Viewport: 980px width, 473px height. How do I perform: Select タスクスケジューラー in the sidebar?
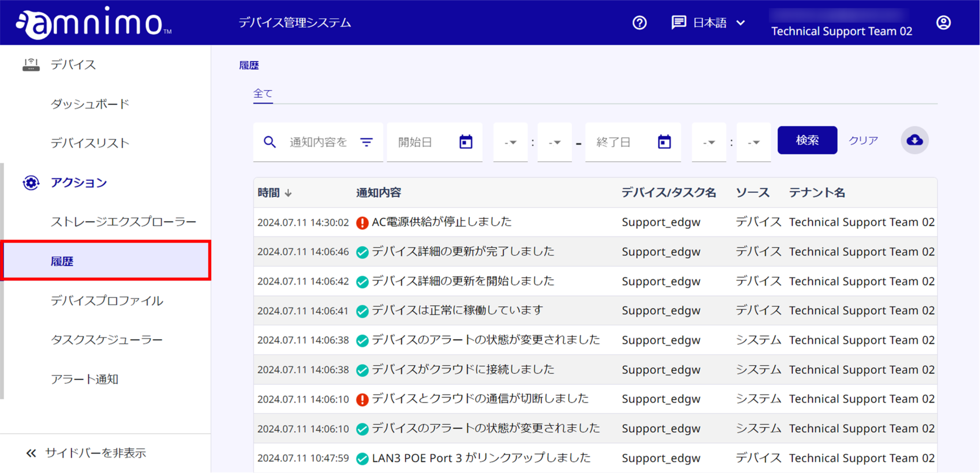pos(107,339)
